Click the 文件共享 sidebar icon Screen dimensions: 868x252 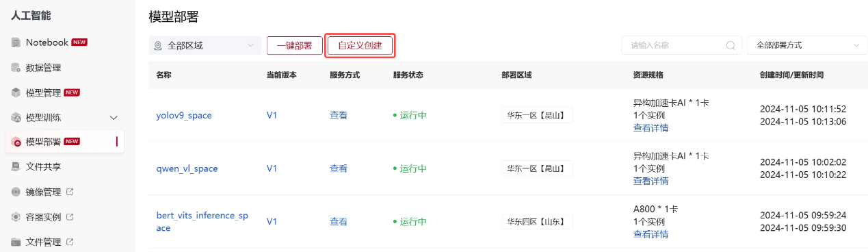click(x=16, y=166)
